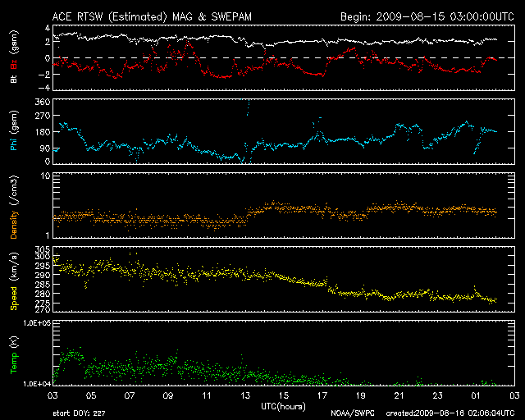Image resolution: width=525 pixels, height=420 pixels.
Task: Click the '15' hour label on the time axis
Action: tap(284, 396)
